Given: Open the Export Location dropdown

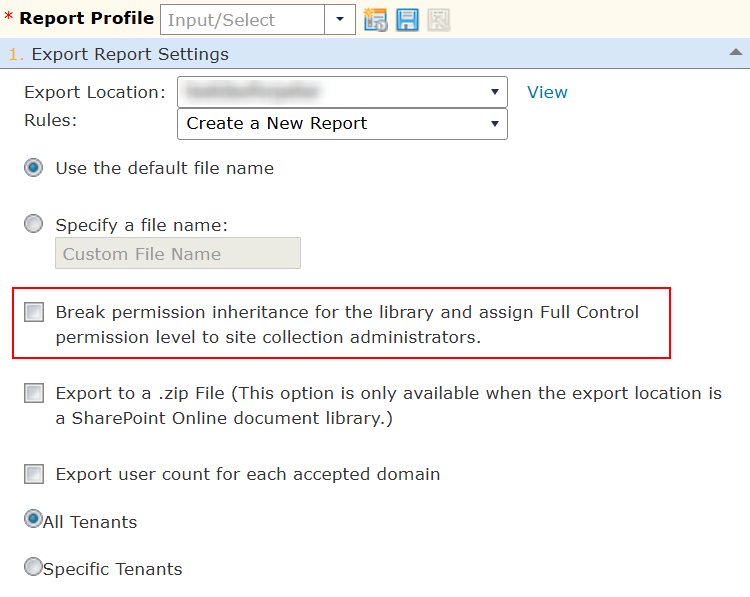Looking at the screenshot, I should [x=342, y=92].
